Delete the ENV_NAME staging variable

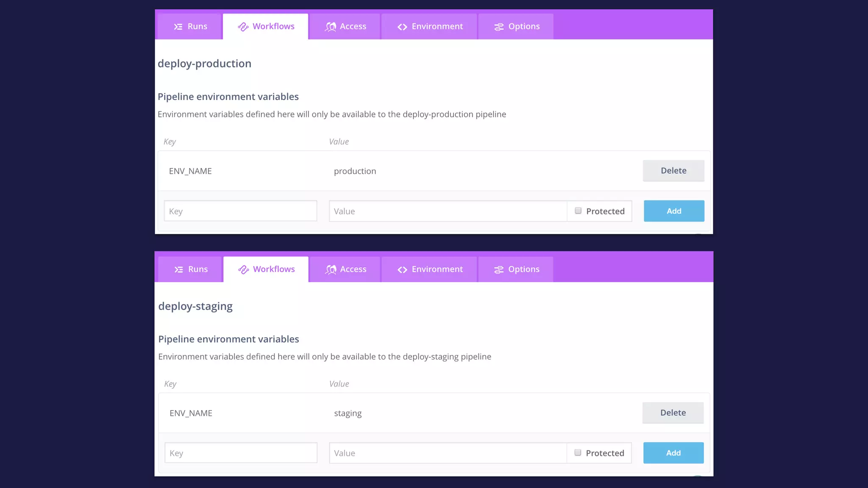point(673,413)
